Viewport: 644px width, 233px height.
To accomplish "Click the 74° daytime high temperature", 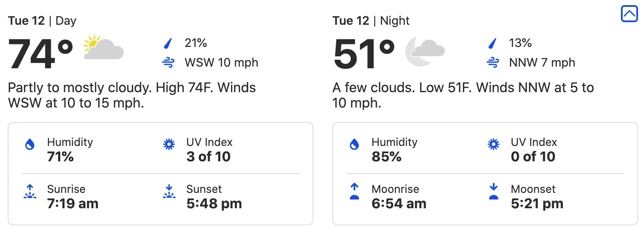I will pos(41,54).
